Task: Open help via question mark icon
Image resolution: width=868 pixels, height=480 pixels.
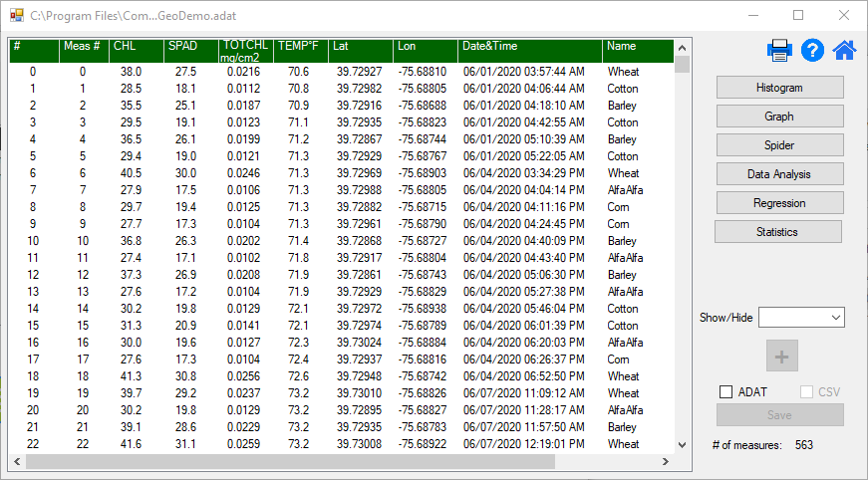Action: [812, 50]
